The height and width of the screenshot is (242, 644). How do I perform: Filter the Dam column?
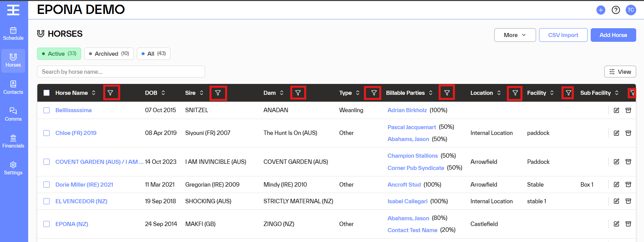(298, 93)
